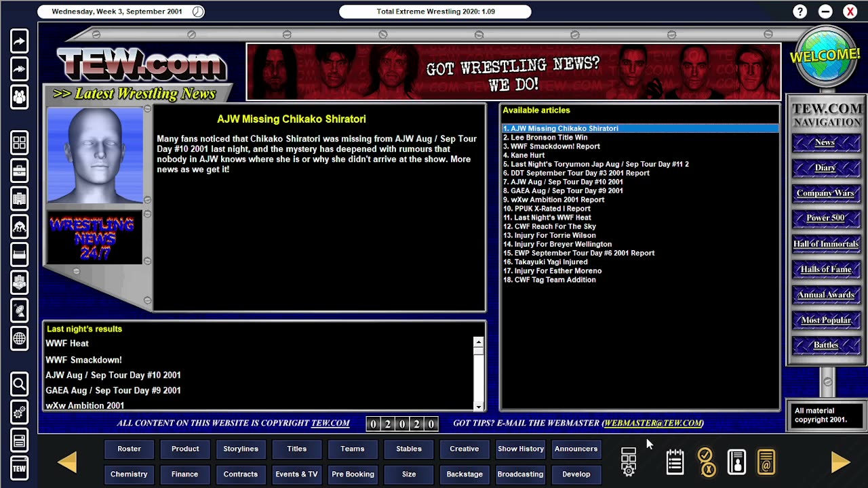Screen dimensions: 868x488
Task: Click scroll down arrow in results list
Action: (x=479, y=407)
